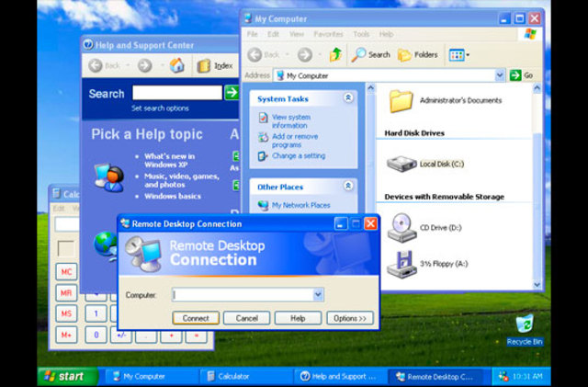Click the Up folder icon in My Computer

[x=335, y=55]
